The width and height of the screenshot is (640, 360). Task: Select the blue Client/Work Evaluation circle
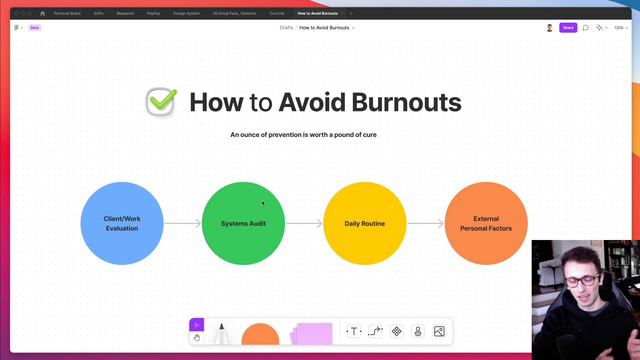coord(122,223)
